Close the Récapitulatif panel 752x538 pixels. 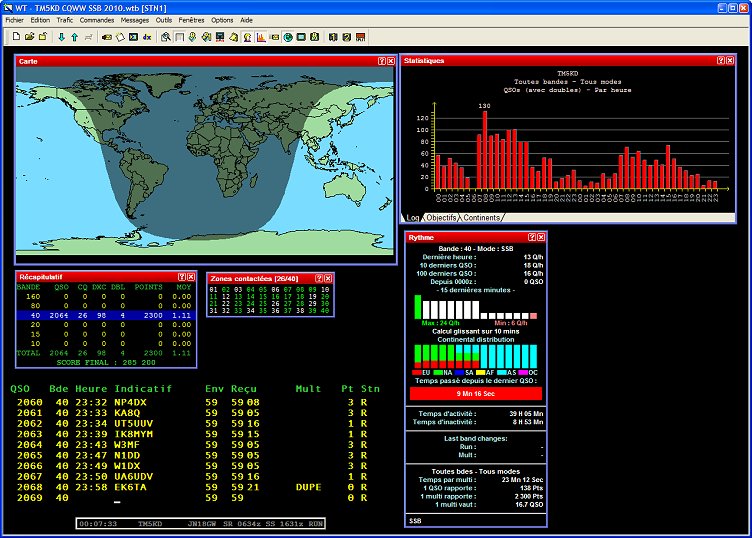192,276
